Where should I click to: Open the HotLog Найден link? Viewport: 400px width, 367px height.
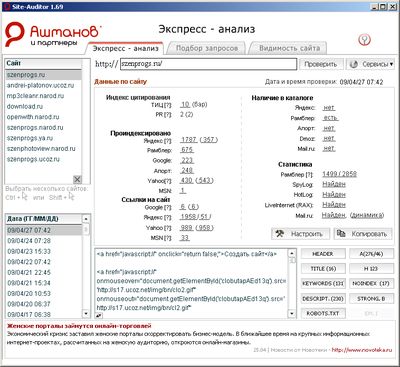coord(334,194)
